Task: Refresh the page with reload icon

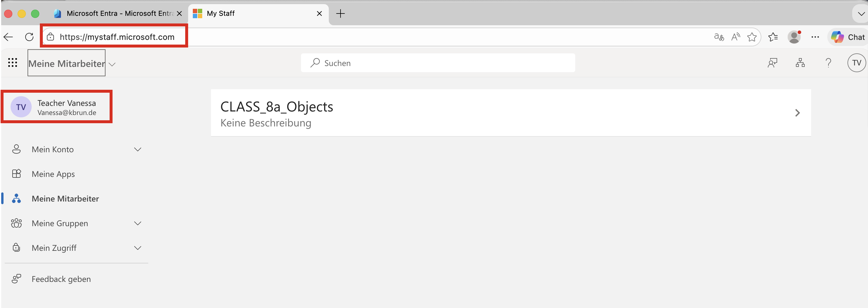Action: (x=29, y=37)
